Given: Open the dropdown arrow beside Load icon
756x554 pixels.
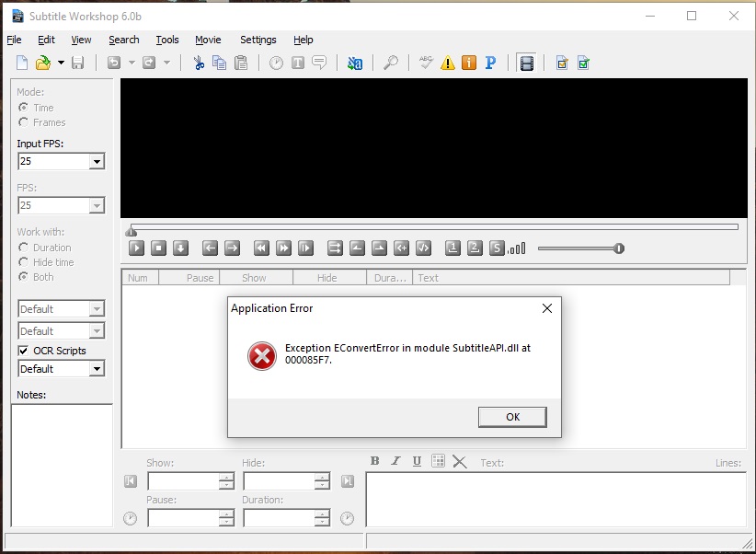Looking at the screenshot, I should coord(61,63).
